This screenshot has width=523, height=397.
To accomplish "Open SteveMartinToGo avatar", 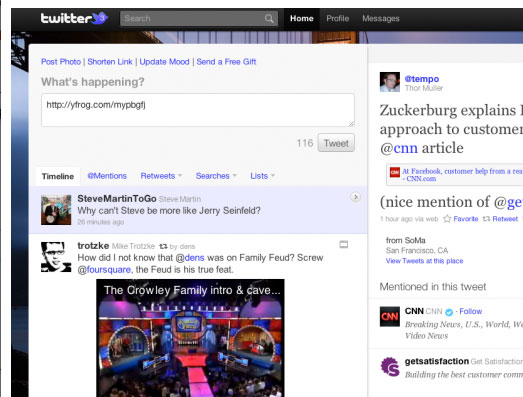I will pos(56,210).
